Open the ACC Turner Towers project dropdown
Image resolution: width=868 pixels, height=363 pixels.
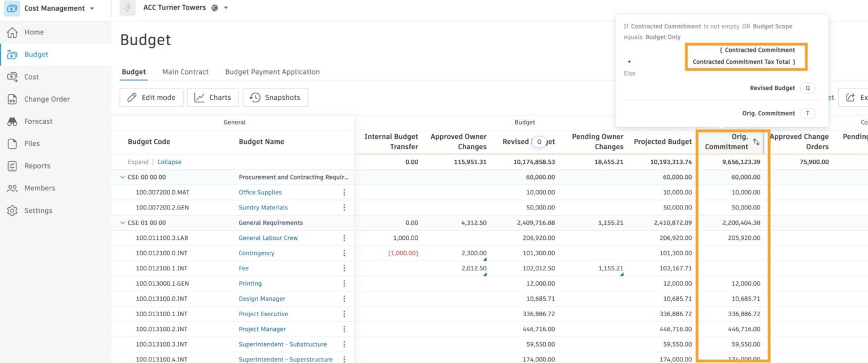225,7
